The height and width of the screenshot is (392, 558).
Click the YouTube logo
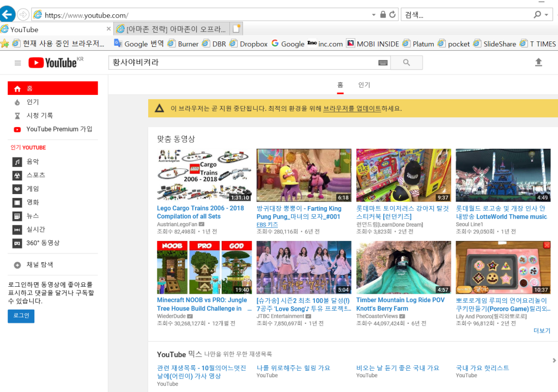click(52, 63)
